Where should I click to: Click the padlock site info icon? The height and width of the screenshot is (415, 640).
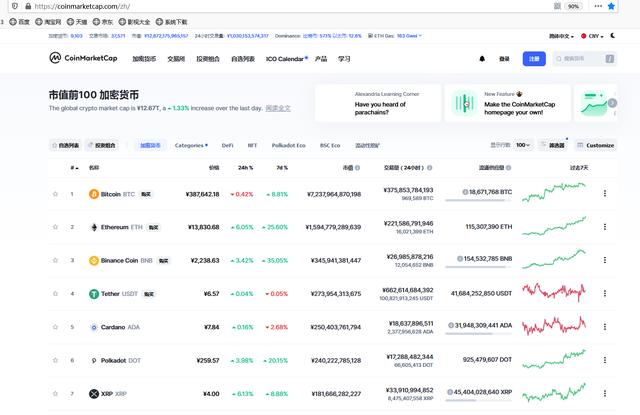[28, 6]
